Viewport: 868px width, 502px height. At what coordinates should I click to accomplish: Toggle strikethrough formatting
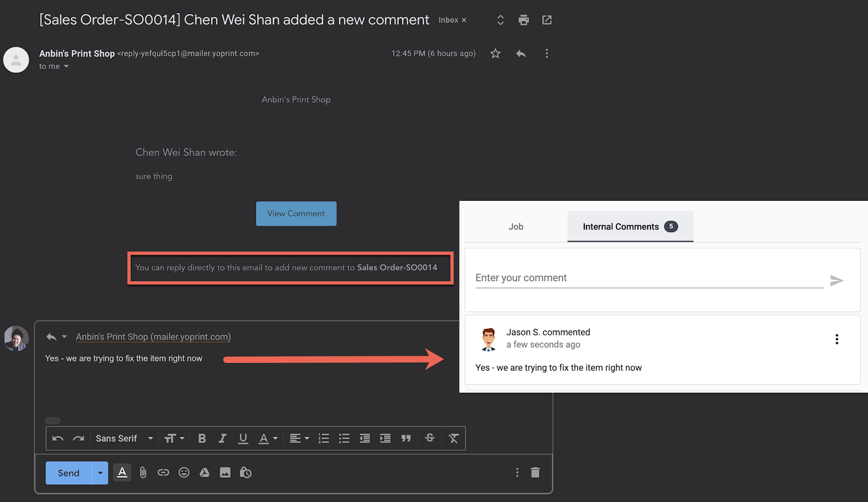pos(430,438)
